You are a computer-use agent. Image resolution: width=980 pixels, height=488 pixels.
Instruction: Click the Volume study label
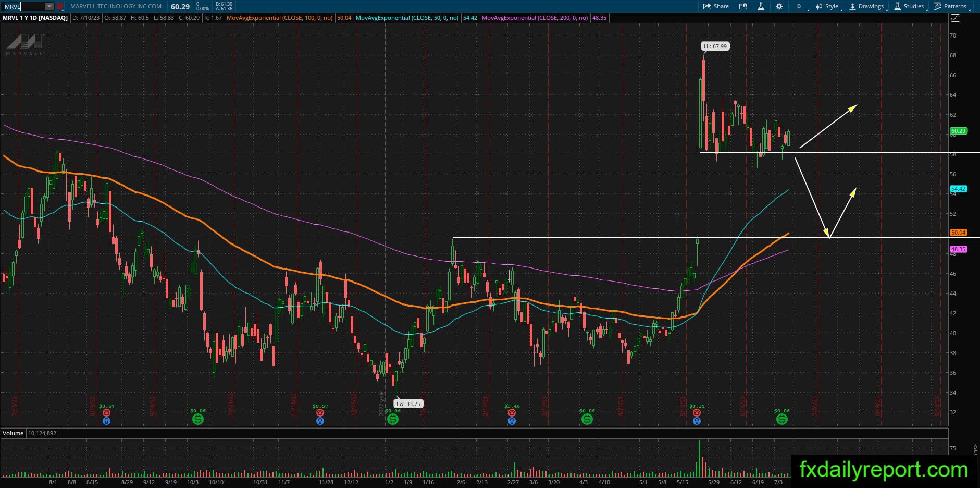pyautogui.click(x=13, y=433)
